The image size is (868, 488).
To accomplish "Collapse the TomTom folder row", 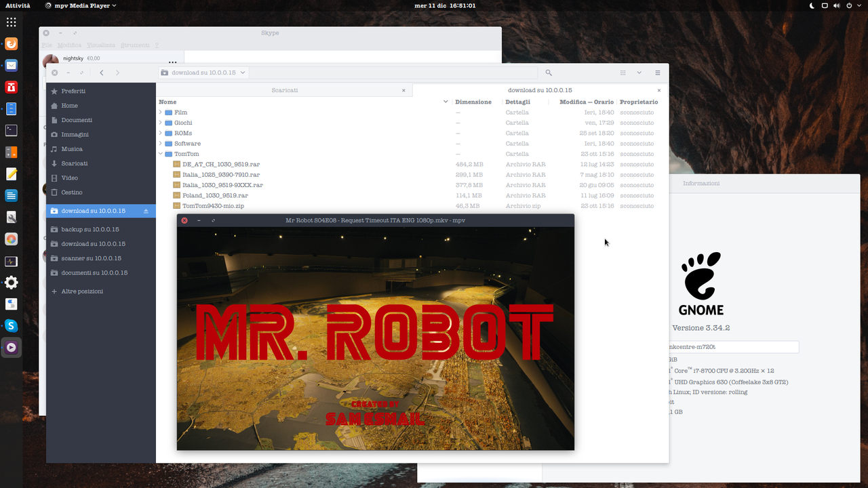I will pos(161,154).
